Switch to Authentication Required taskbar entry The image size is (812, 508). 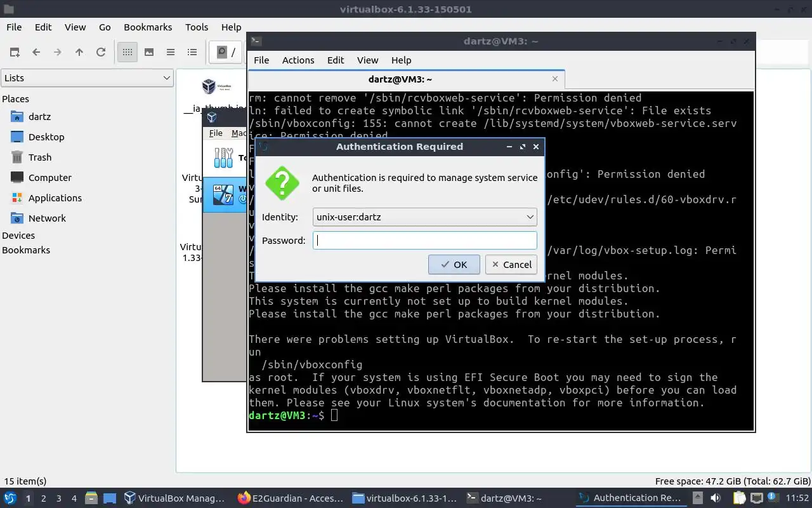tap(631, 498)
